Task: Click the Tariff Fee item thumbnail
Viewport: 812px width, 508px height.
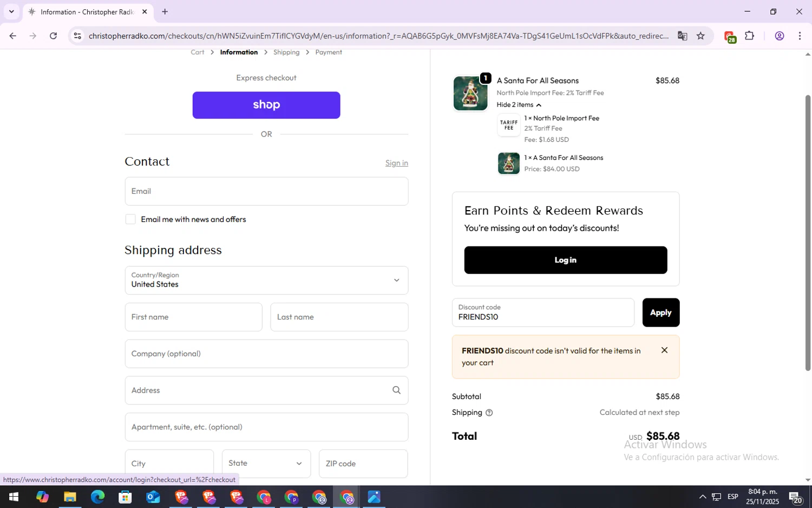Action: pos(509,125)
